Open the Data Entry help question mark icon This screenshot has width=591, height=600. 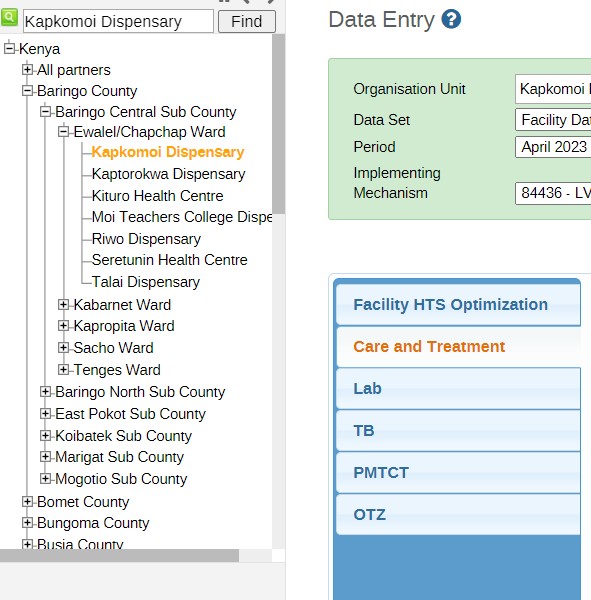coord(451,19)
